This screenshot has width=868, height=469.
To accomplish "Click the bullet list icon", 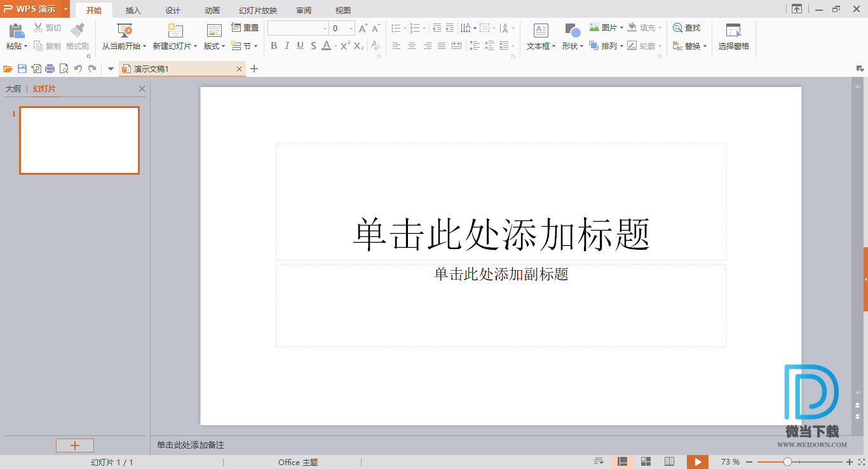I will (396, 28).
